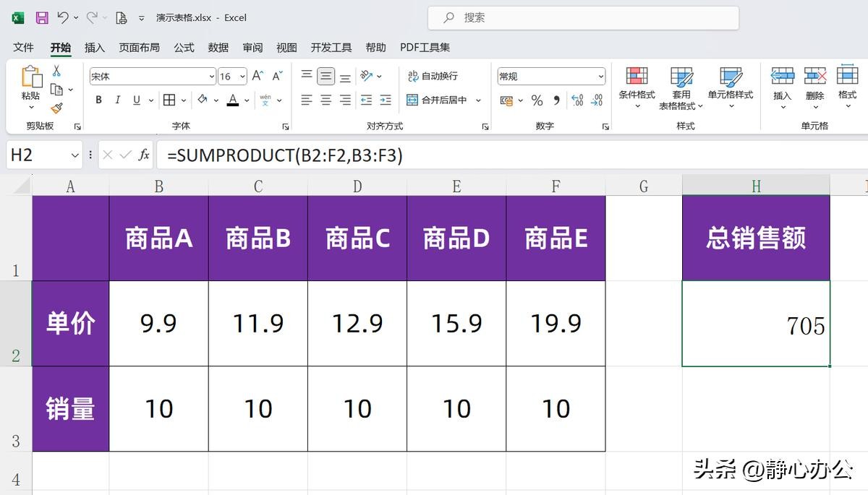868x495 pixels.
Task: Click the Increase Font Size icon
Action: click(258, 76)
